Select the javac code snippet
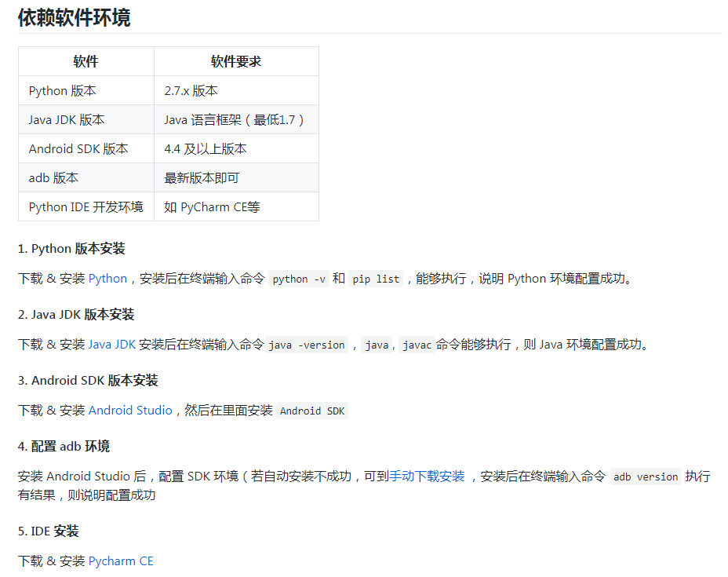The width and height of the screenshot is (728, 577). click(x=416, y=345)
